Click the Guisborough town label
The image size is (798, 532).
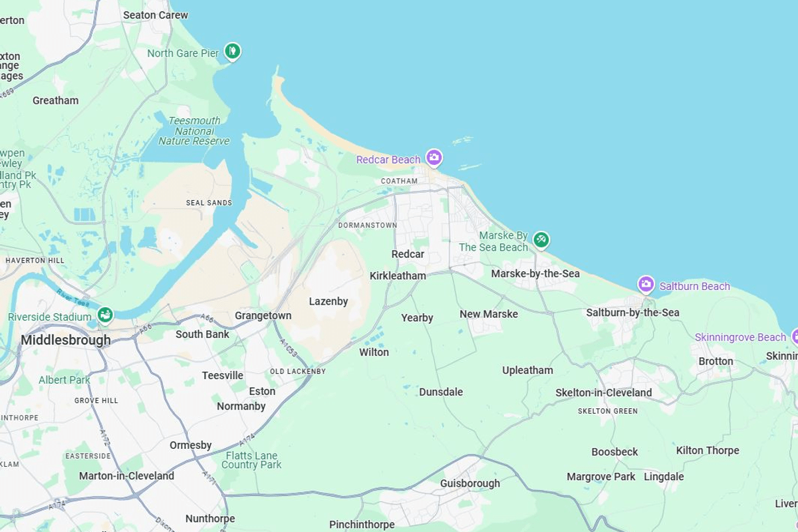(x=470, y=483)
